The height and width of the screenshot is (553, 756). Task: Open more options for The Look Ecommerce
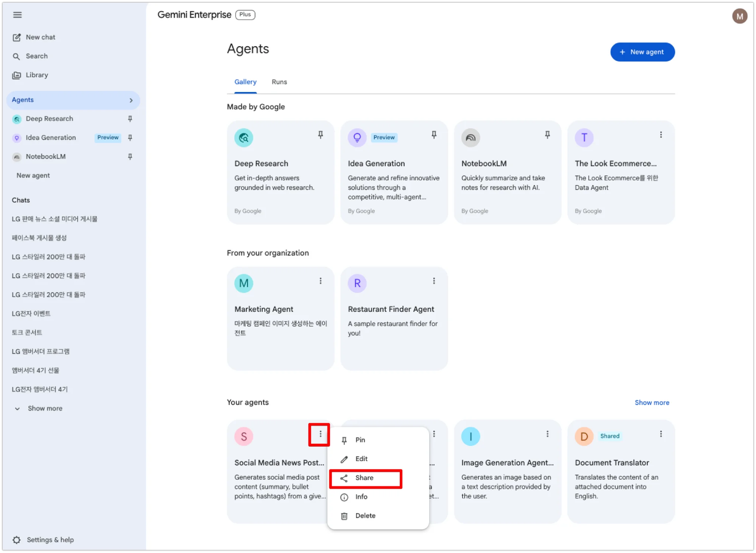click(661, 135)
